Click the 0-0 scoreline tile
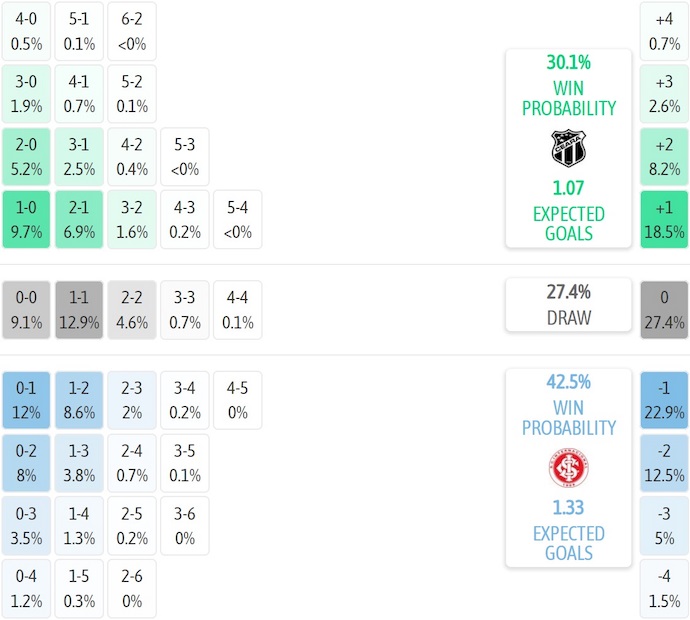The image size is (690, 620). coord(26,310)
